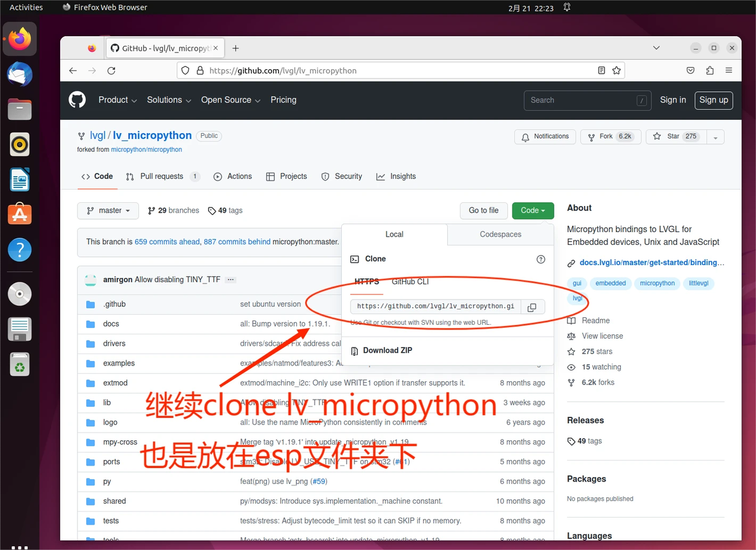Open the Firefox extensions icon
756x550 pixels.
tap(710, 70)
